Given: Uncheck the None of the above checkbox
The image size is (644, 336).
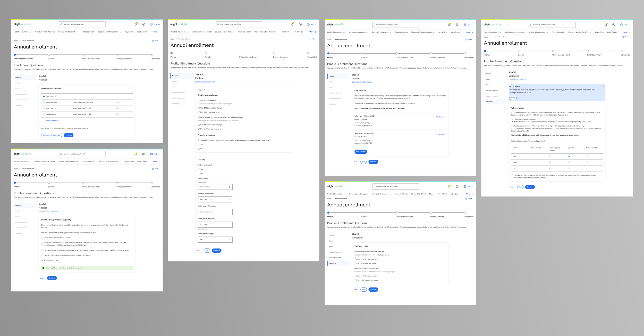Looking at the screenshot, I should (x=42, y=260).
